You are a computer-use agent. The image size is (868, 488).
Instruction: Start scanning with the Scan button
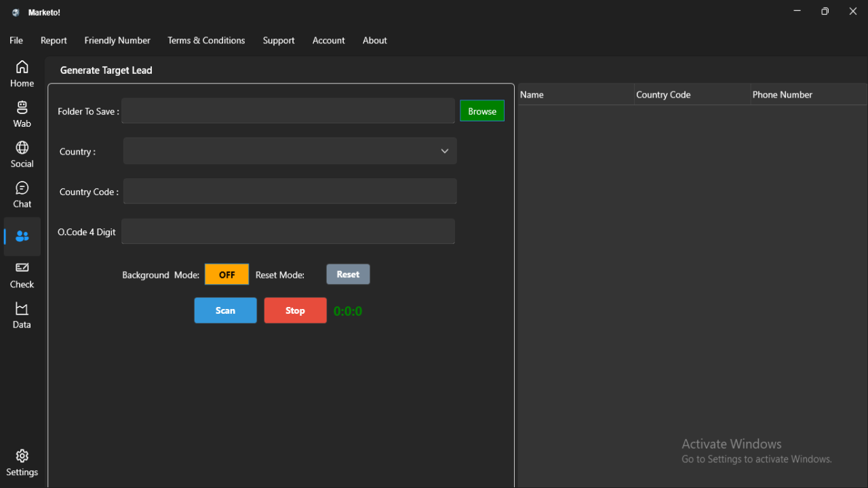225,310
